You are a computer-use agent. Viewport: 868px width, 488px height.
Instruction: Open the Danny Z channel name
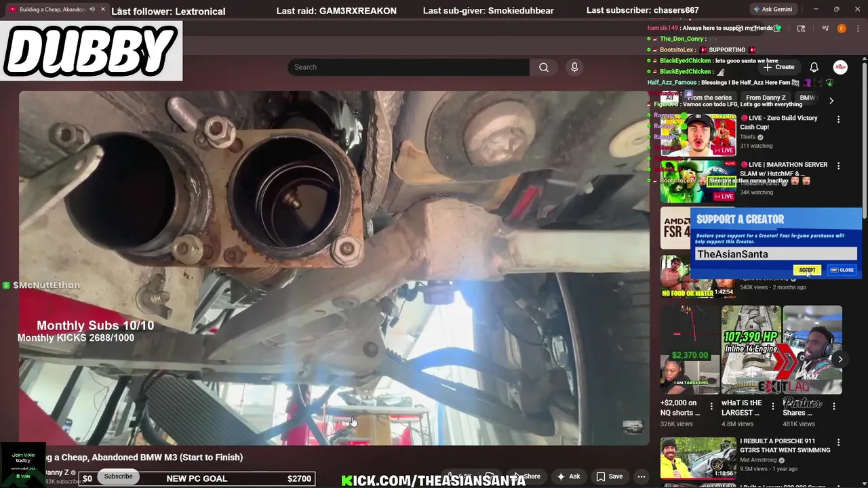point(56,472)
